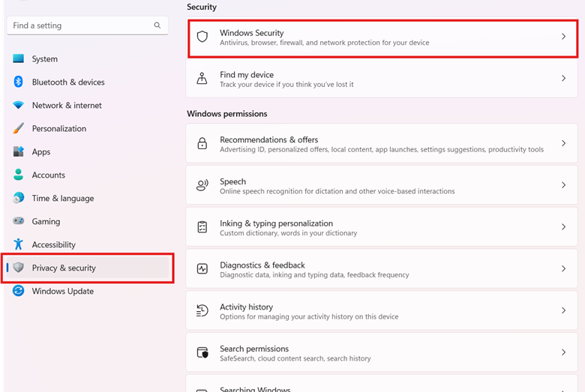This screenshot has width=585, height=392.
Task: Click the Search permissions icon
Action: tap(202, 352)
